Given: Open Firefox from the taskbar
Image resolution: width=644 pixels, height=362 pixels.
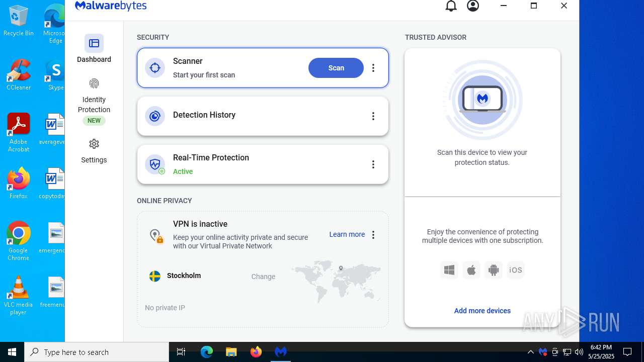Looking at the screenshot, I should pyautogui.click(x=256, y=352).
